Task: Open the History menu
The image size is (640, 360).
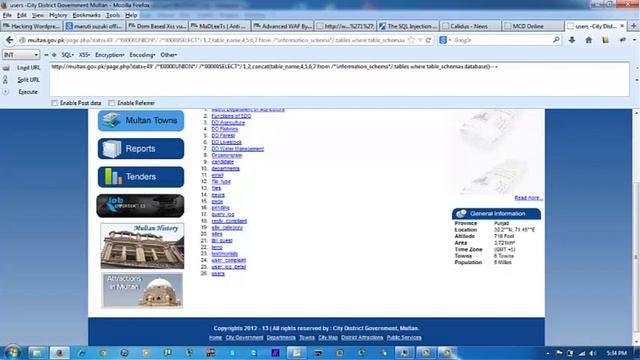Action: pos(58,15)
